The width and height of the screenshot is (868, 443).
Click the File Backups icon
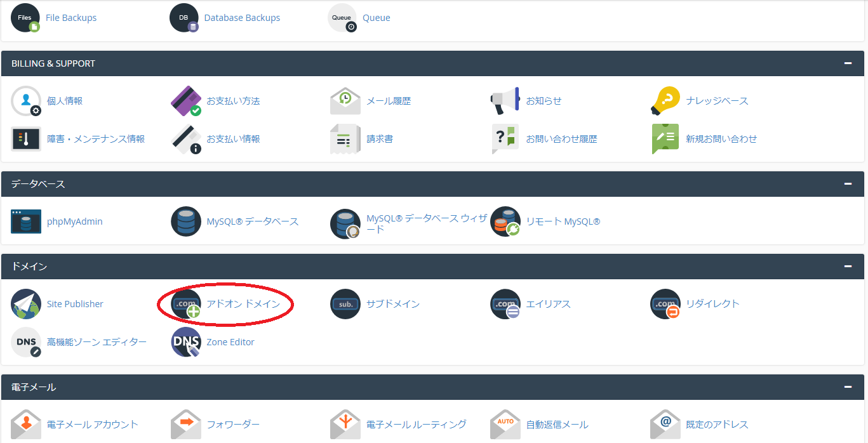pyautogui.click(x=26, y=18)
